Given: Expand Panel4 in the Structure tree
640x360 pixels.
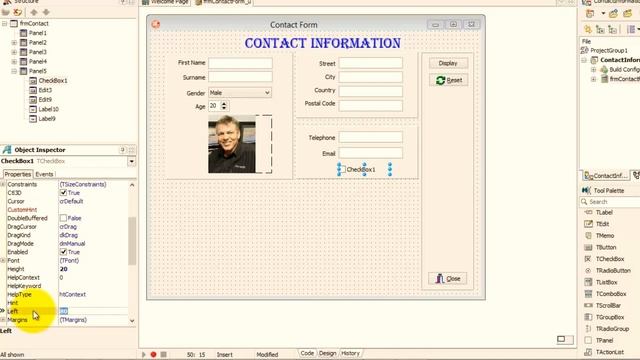Looking at the screenshot, I should (14, 62).
